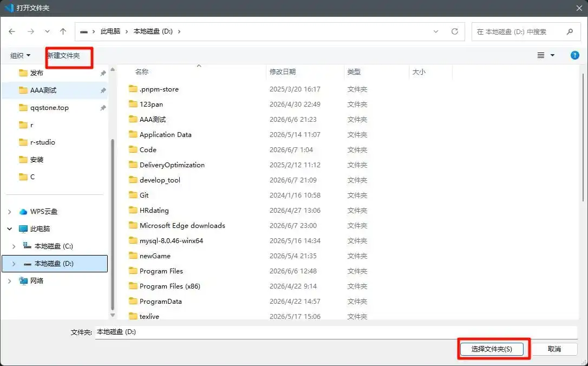Image resolution: width=588 pixels, height=366 pixels.
Task: Select the mysql-8.0.46-winx64 folder icon
Action: click(133, 241)
